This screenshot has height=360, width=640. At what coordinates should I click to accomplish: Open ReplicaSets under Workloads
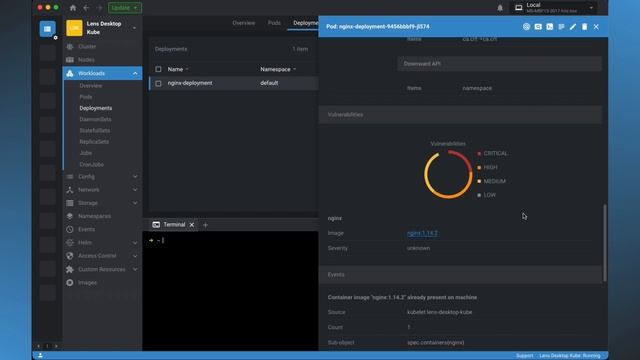(x=94, y=142)
